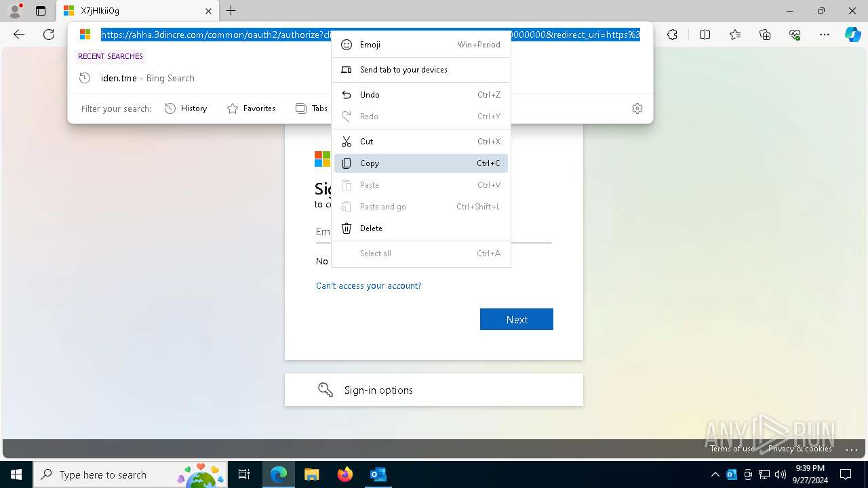Refresh the current page

(49, 35)
